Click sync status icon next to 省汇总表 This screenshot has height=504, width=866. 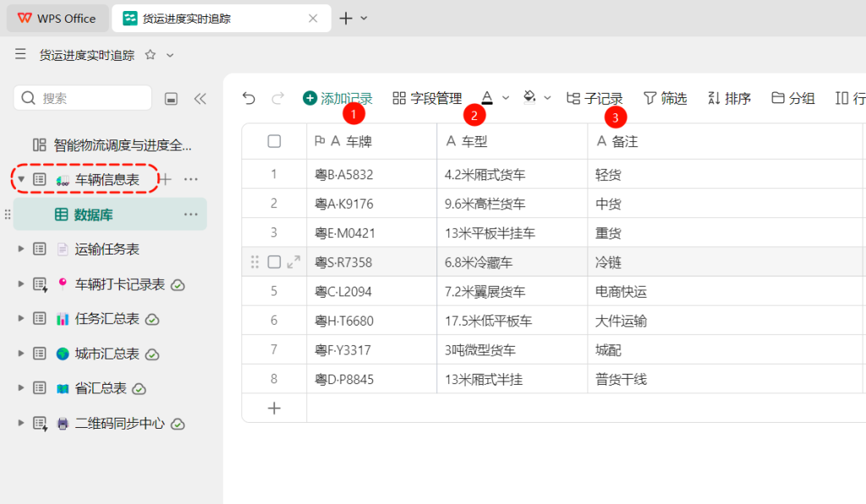(x=140, y=390)
